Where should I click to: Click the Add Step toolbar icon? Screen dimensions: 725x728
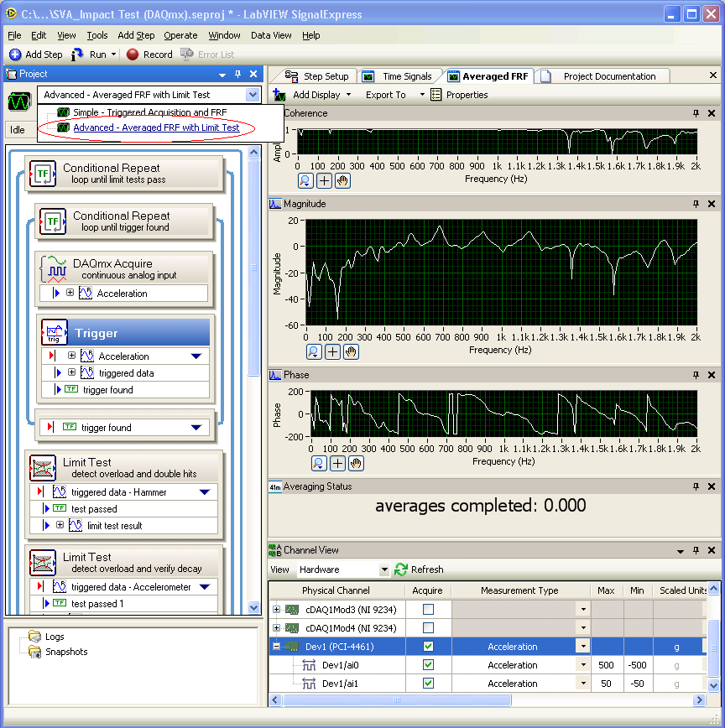tap(15, 55)
